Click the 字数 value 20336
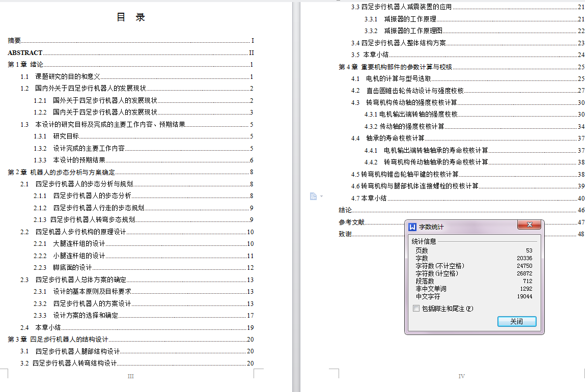The height and width of the screenshot is (392, 585). pyautogui.click(x=524, y=258)
